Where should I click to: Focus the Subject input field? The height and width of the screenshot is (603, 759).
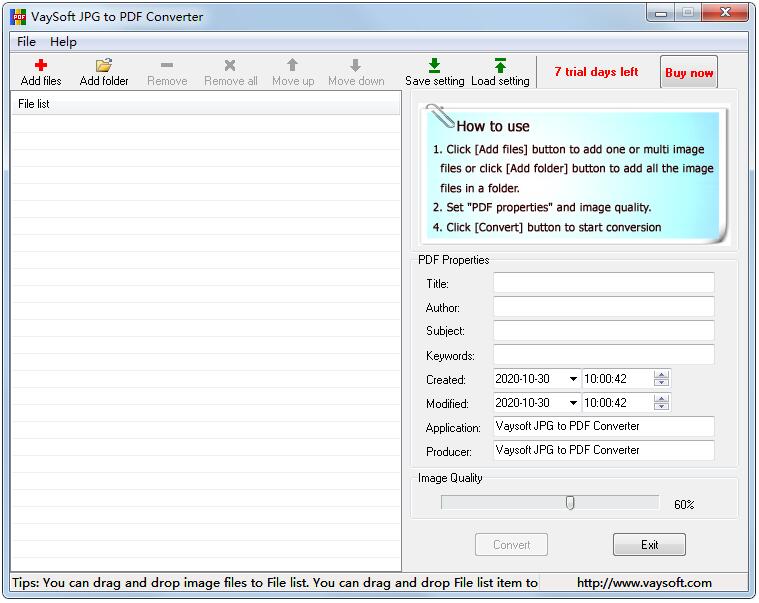click(604, 331)
